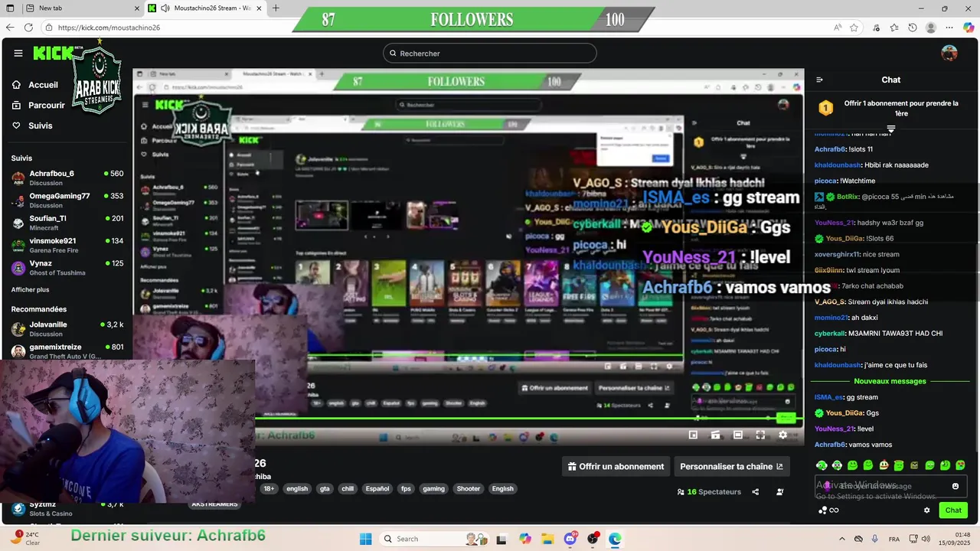The image size is (980, 551).
Task: Show hidden system tray icons
Action: pyautogui.click(x=841, y=539)
